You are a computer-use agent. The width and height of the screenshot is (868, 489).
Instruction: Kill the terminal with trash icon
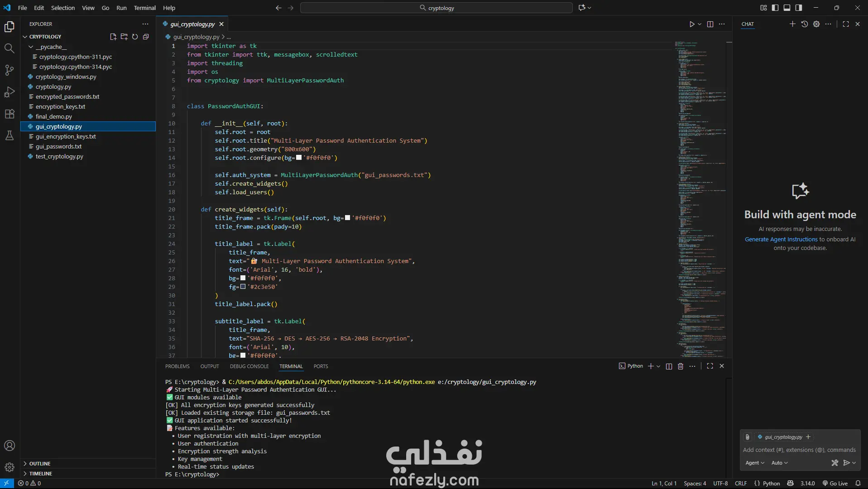click(681, 366)
